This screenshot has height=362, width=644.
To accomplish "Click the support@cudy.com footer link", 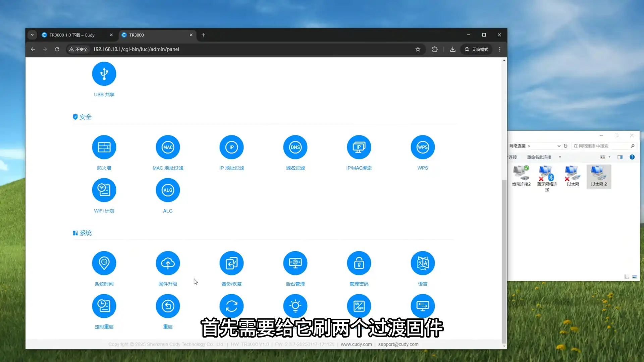I will coord(398,344).
